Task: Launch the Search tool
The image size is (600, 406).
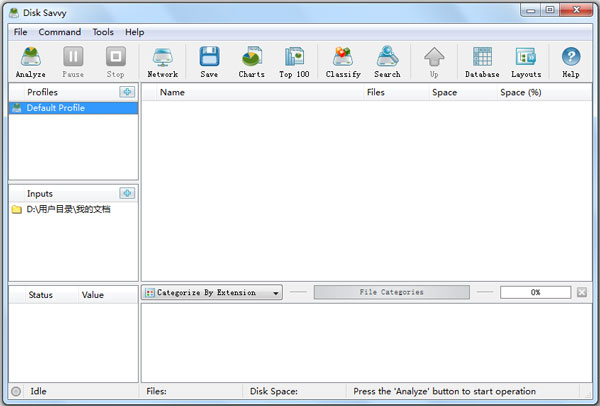Action: click(387, 62)
